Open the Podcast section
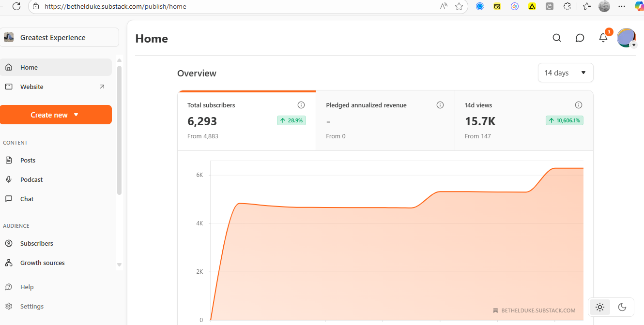Image resolution: width=644 pixels, height=325 pixels. pos(31,179)
